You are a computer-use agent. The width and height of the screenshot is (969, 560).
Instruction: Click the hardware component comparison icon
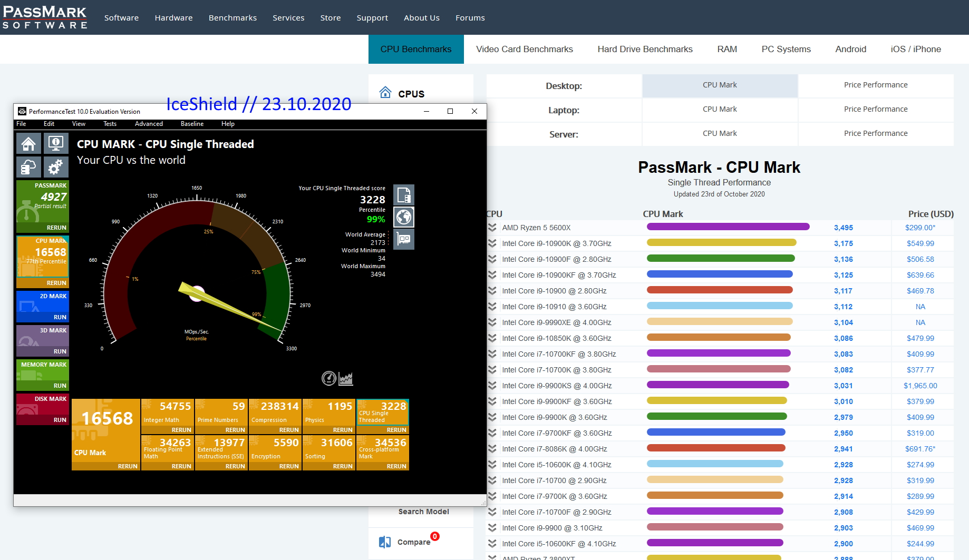(404, 239)
